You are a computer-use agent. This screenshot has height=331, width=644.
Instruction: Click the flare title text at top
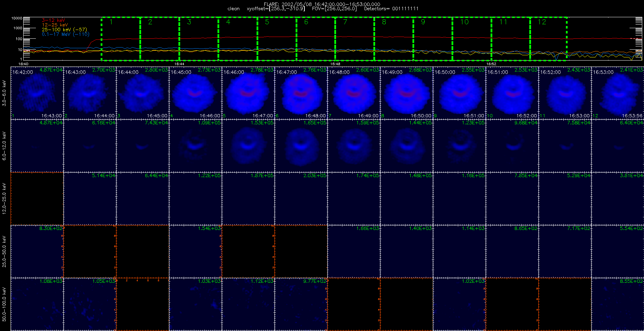pos(322,4)
